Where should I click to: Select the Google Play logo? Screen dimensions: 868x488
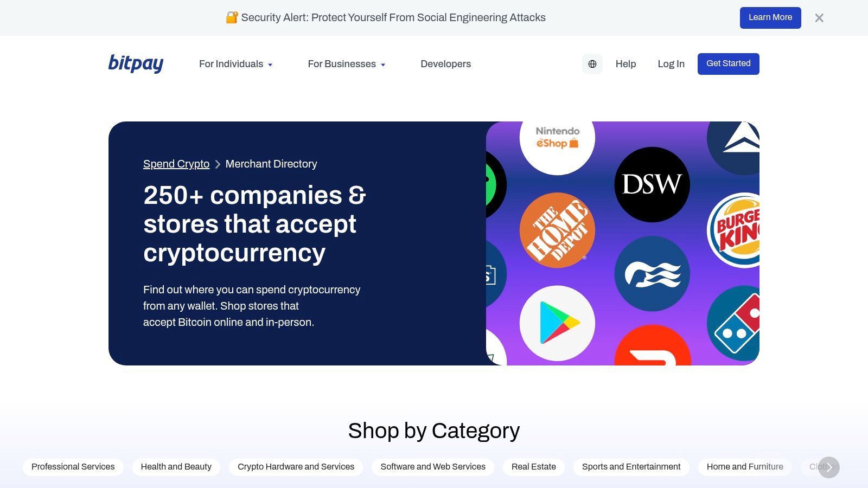(557, 323)
